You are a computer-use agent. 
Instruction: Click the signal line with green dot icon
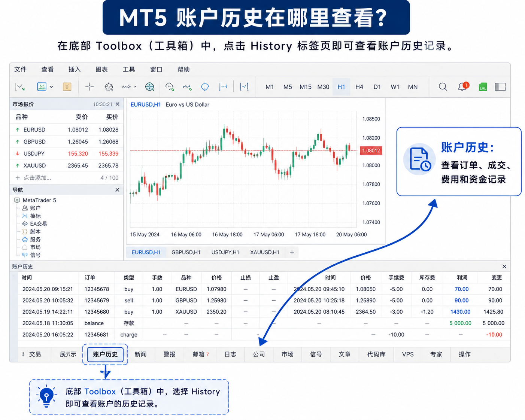pos(187,87)
